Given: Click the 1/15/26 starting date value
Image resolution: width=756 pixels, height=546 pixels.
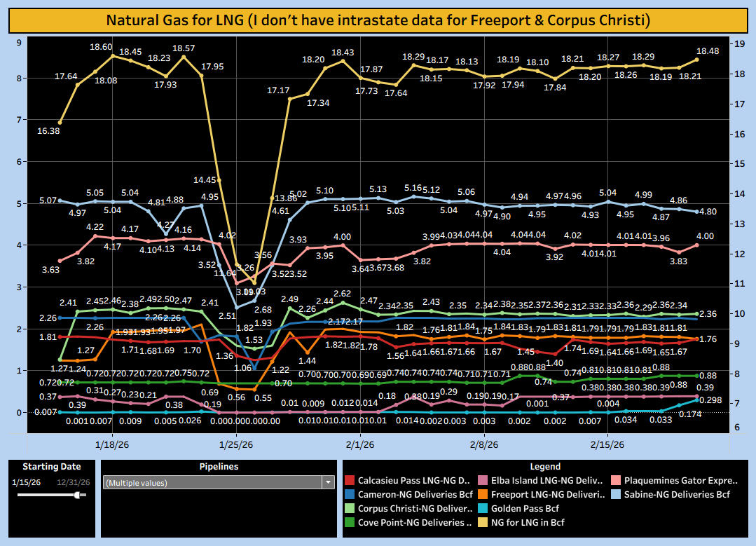Looking at the screenshot, I should pos(27,482).
